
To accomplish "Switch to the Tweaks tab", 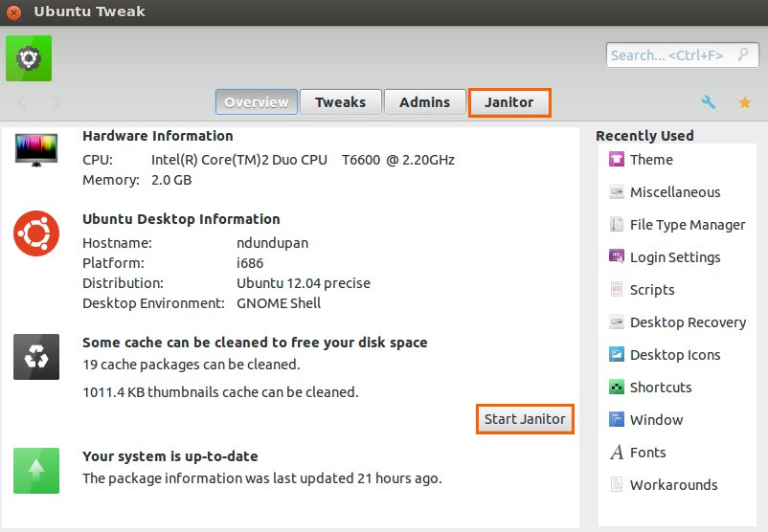I will tap(340, 101).
